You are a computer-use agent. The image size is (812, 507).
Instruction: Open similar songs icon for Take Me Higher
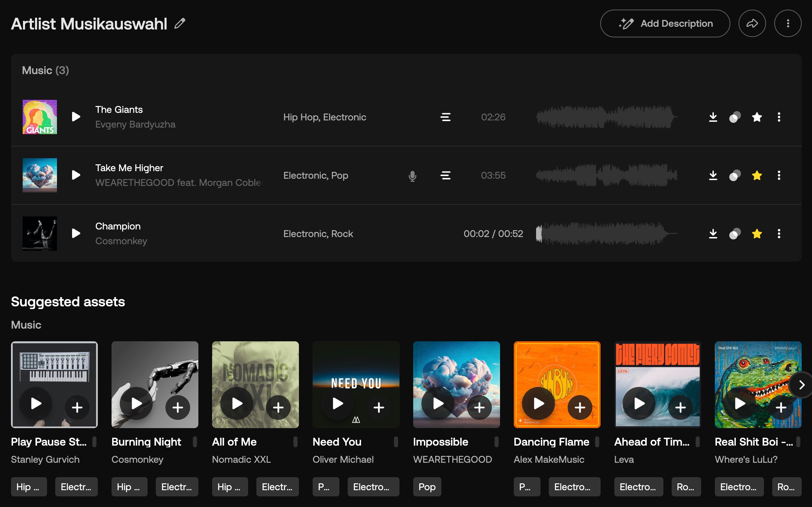click(735, 176)
